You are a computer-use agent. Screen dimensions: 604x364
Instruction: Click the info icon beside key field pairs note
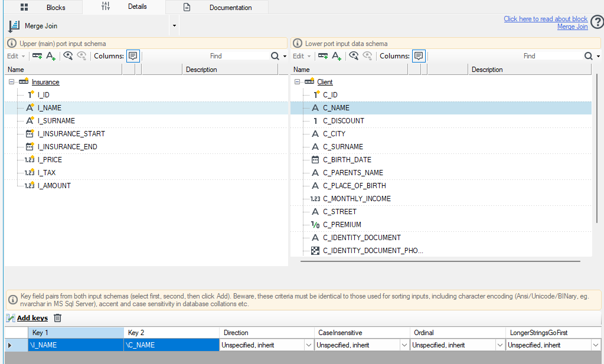click(13, 300)
